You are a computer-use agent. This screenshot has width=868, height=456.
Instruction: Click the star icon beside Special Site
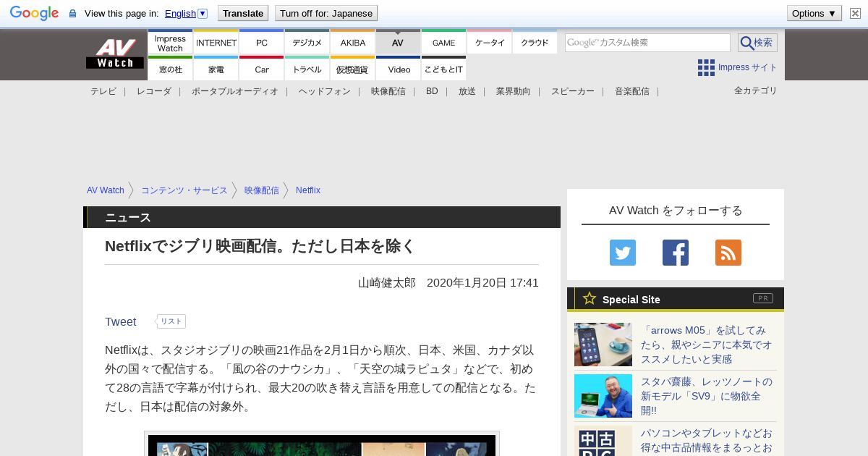coord(590,298)
